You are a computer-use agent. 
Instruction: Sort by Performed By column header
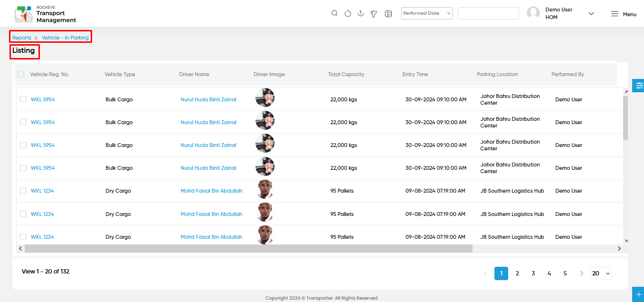(x=568, y=74)
